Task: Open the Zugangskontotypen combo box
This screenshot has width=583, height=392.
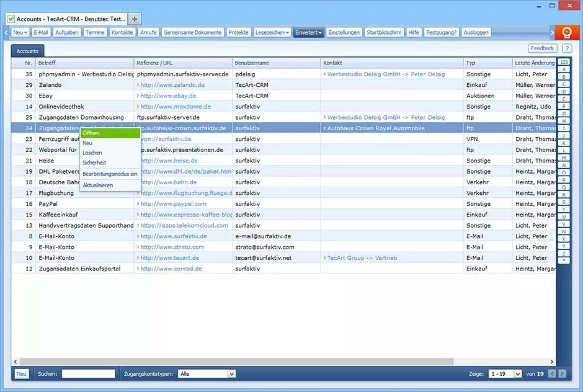Action: tap(207, 373)
